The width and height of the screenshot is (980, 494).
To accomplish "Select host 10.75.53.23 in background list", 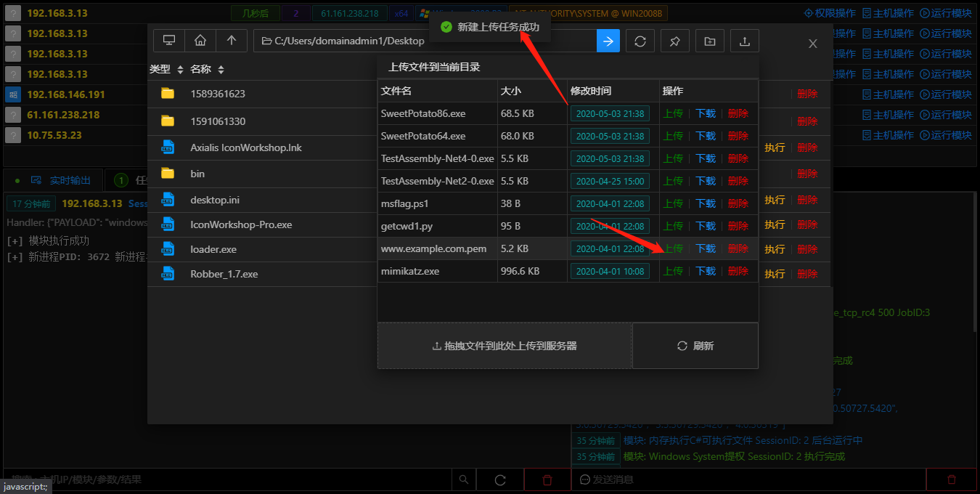I will [54, 135].
